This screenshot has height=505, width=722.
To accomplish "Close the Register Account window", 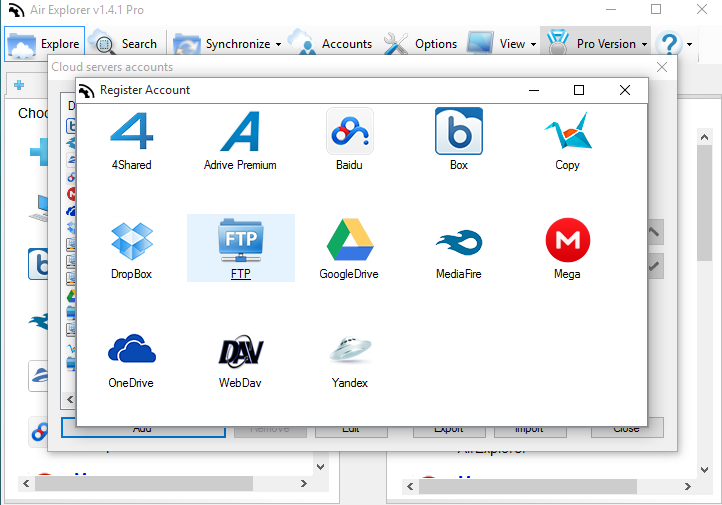I will tap(625, 90).
